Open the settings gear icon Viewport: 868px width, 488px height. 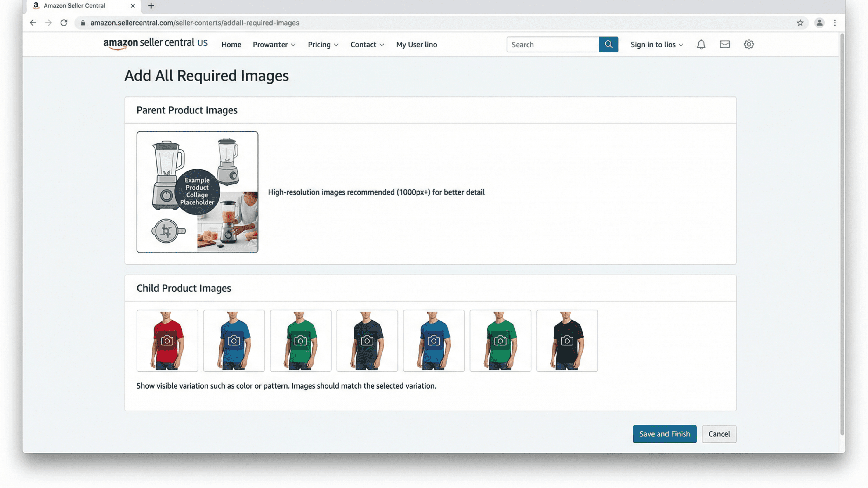pos(749,45)
